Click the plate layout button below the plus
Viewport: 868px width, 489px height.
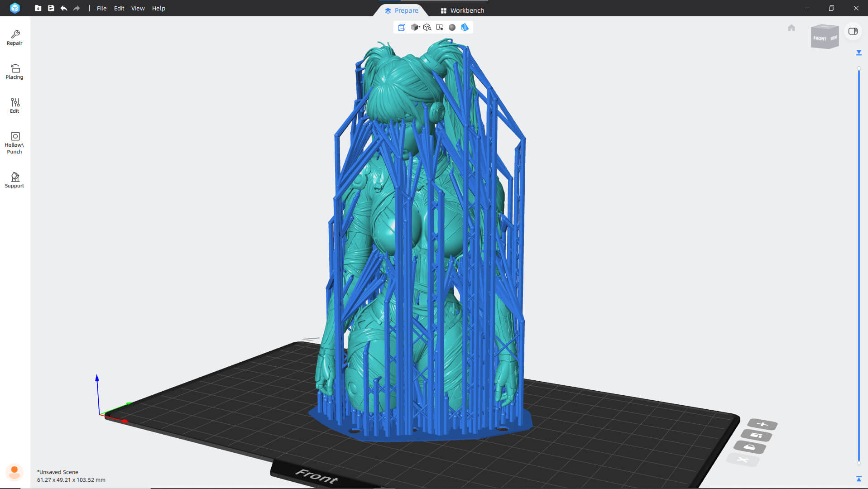[x=757, y=436]
